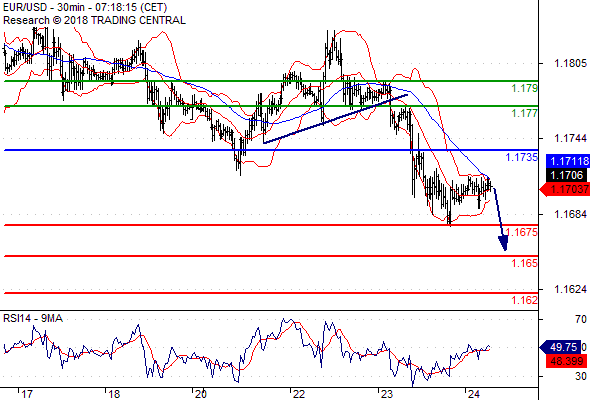Screen dimensions: 590x400
Task: Click the RSI14 - 9MA indicator label
Action: coord(33,318)
